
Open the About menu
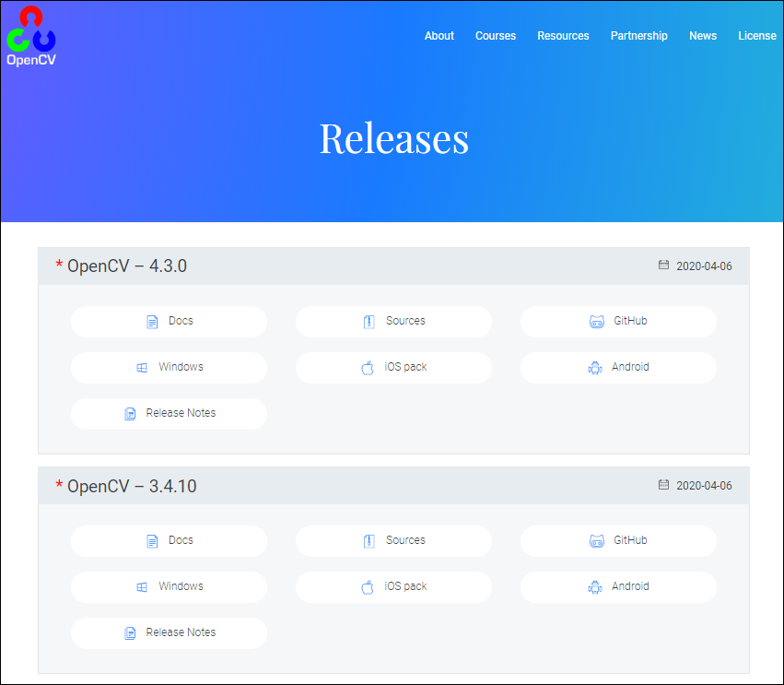439,36
